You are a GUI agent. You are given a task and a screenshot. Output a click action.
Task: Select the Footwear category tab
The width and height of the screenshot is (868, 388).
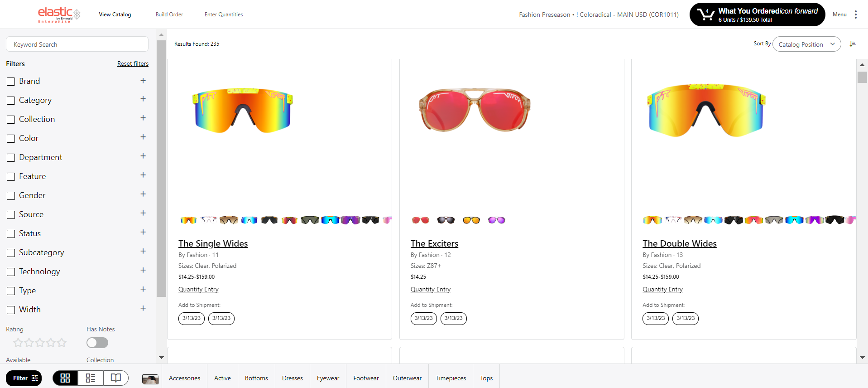pos(366,378)
